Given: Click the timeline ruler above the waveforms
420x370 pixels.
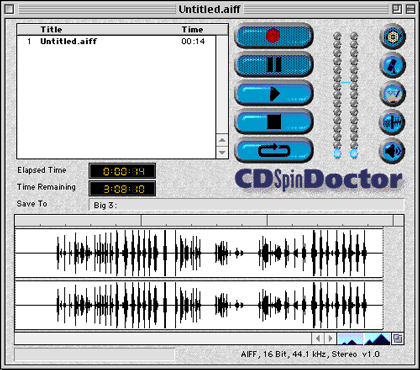Looking at the screenshot, I should pos(209,221).
